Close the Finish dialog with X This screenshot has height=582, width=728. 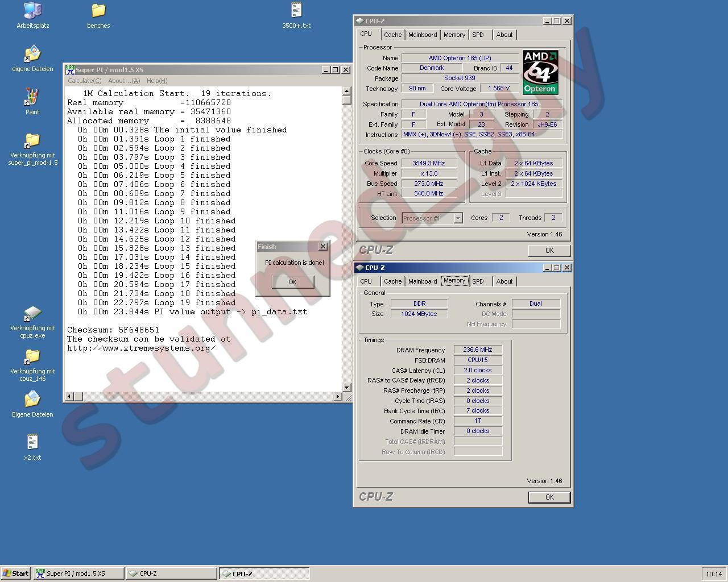(x=323, y=246)
